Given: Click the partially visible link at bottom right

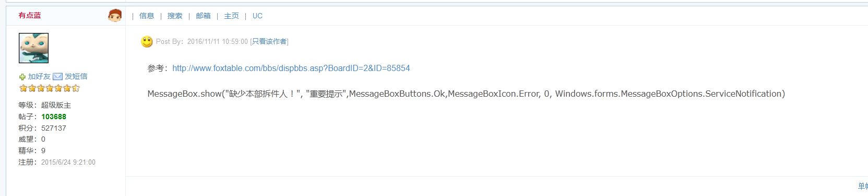Looking at the screenshot, I should 863,186.
